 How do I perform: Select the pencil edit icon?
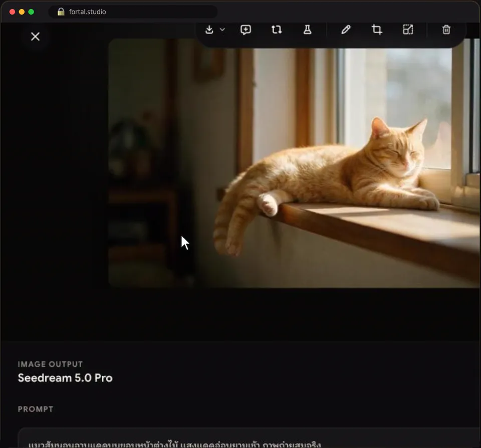tap(346, 30)
